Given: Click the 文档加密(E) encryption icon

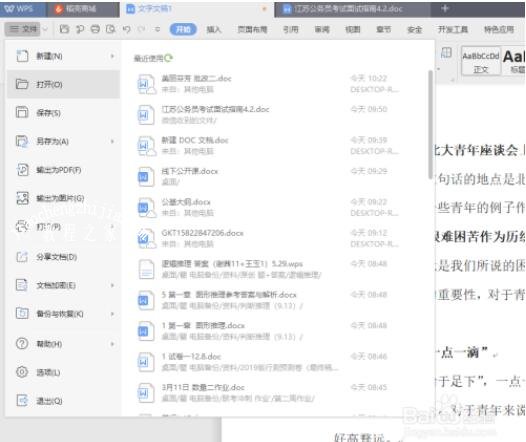Looking at the screenshot, I should point(22,285).
